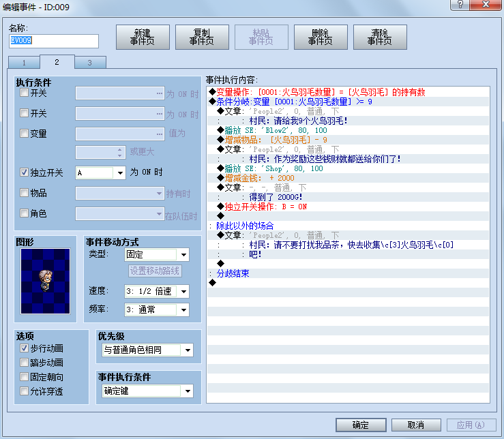Toggle the first 开关 condition checkbox

[24, 93]
